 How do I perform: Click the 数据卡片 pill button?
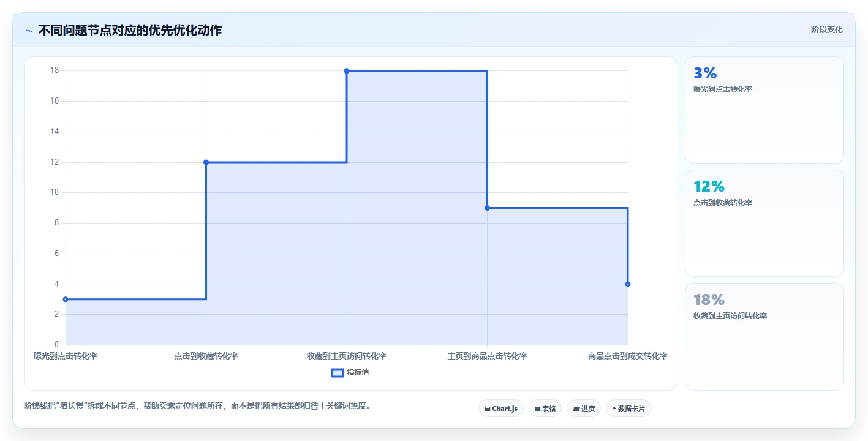(628, 409)
